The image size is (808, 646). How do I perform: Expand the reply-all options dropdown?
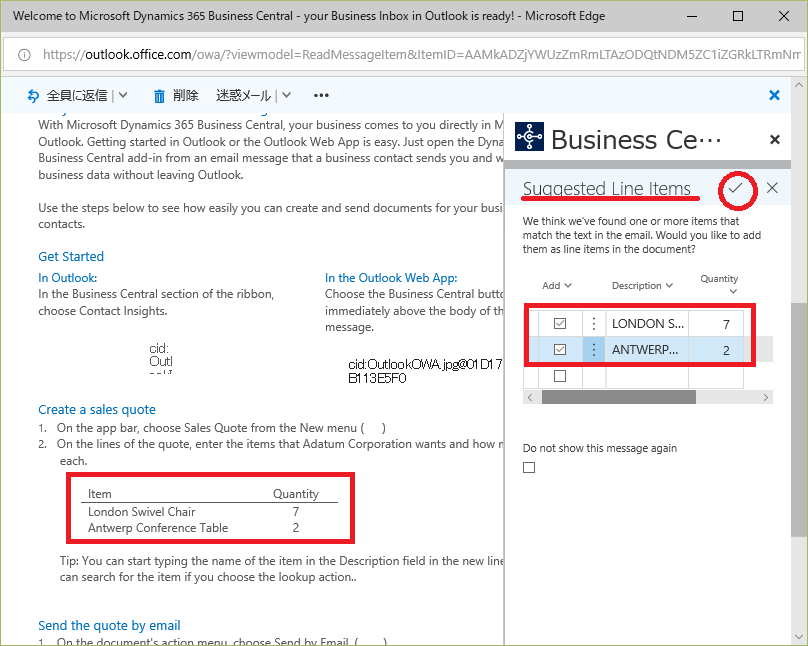[x=123, y=95]
